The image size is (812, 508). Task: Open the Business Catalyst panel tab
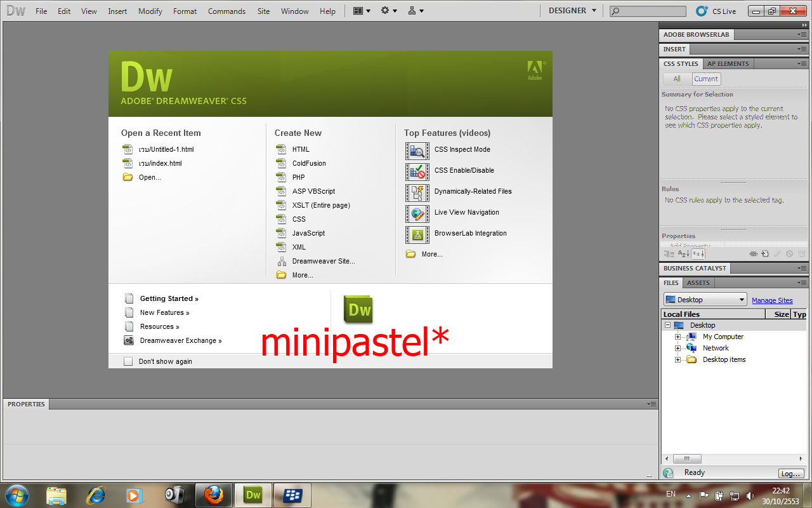[x=695, y=268]
